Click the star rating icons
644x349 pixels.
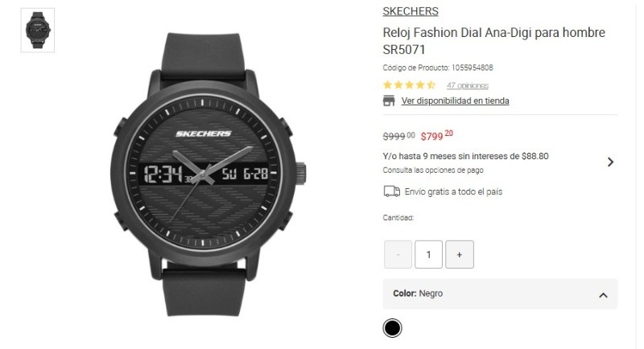point(409,85)
